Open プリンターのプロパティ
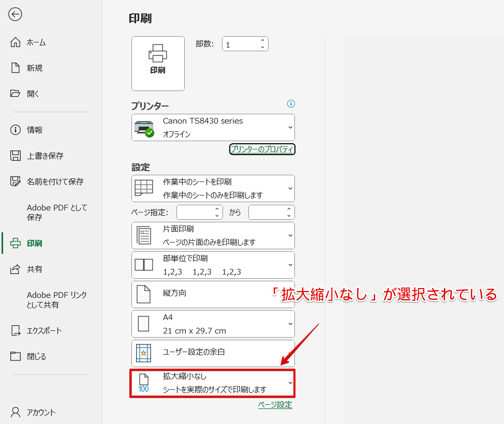Screen dimensions: 504x424 click(x=262, y=149)
